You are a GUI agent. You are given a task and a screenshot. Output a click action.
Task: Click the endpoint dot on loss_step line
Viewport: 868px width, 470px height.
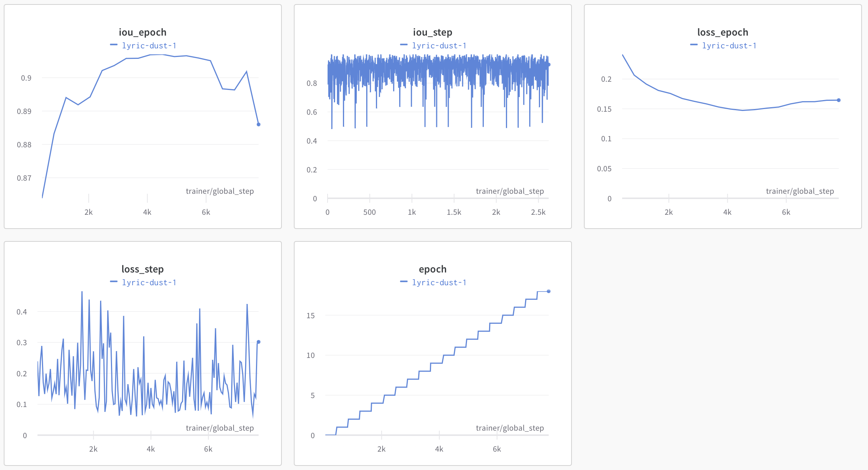tap(259, 342)
